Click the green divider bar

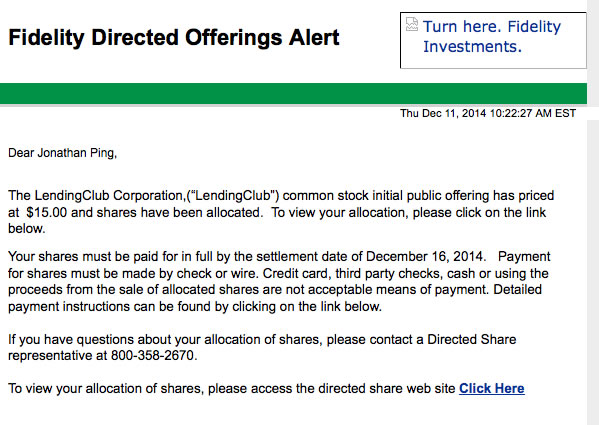(x=293, y=94)
